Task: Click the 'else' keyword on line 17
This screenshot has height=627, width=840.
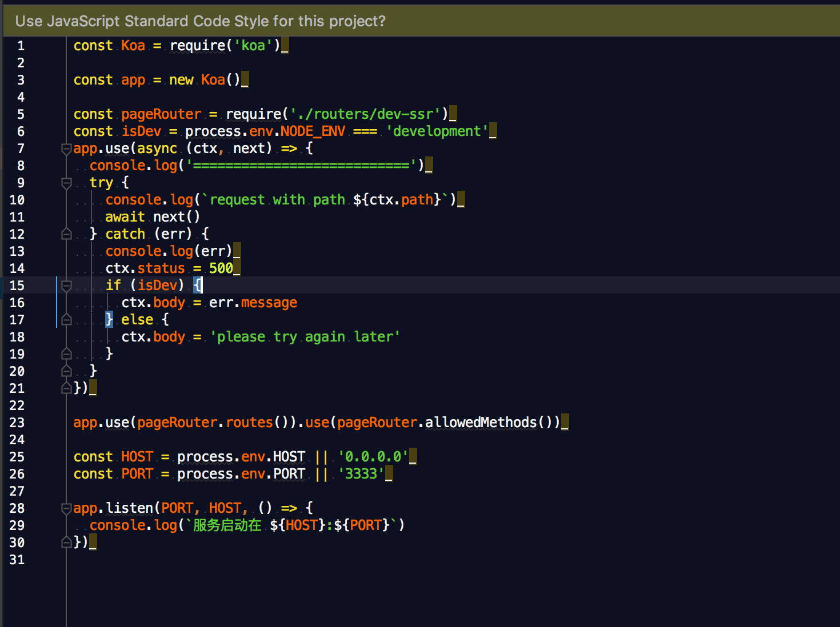Action: coord(137,320)
